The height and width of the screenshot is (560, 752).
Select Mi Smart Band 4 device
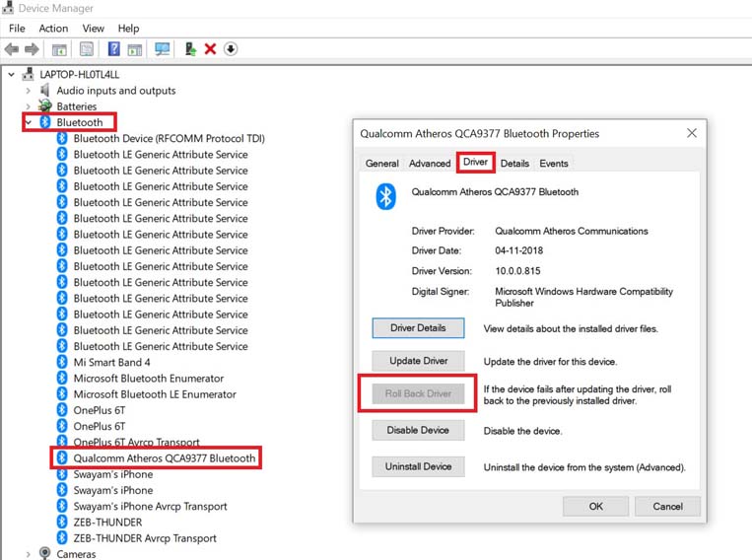coord(111,362)
